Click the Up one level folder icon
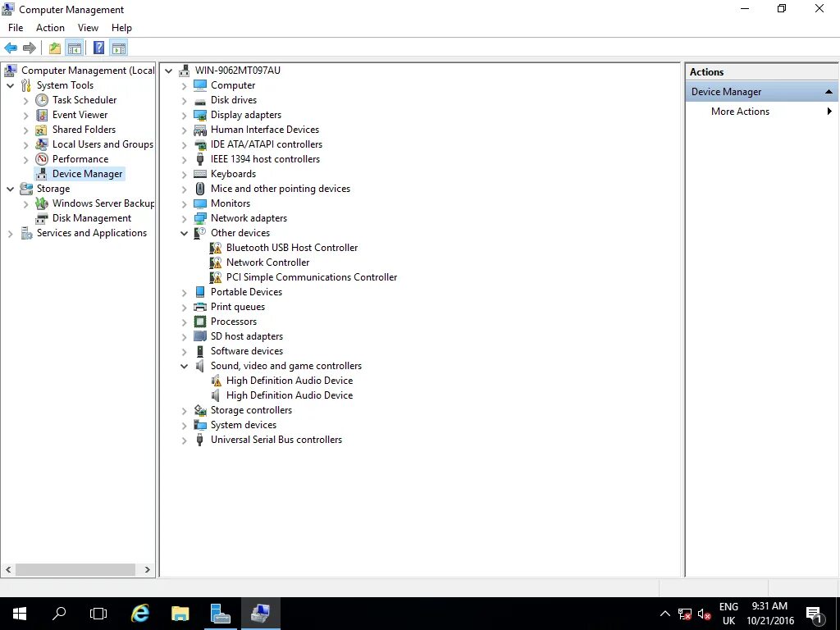 [x=55, y=48]
